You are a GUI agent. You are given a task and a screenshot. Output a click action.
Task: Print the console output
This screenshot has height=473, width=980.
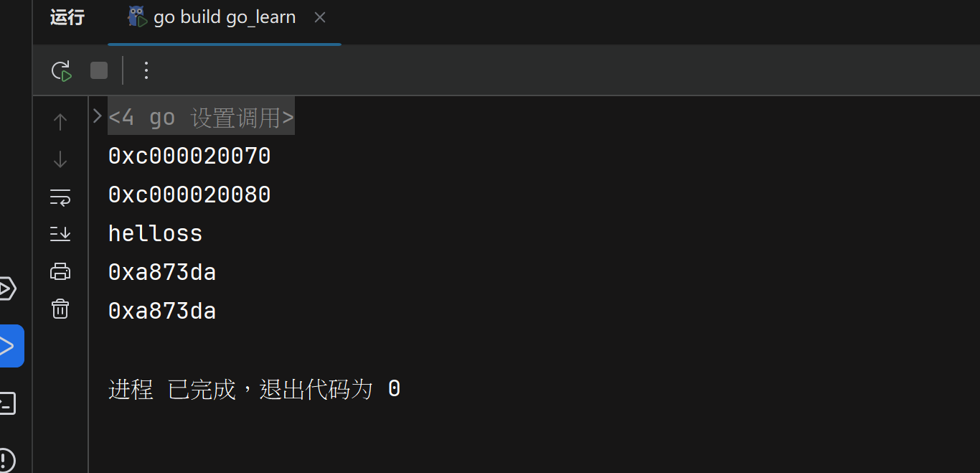(60, 271)
